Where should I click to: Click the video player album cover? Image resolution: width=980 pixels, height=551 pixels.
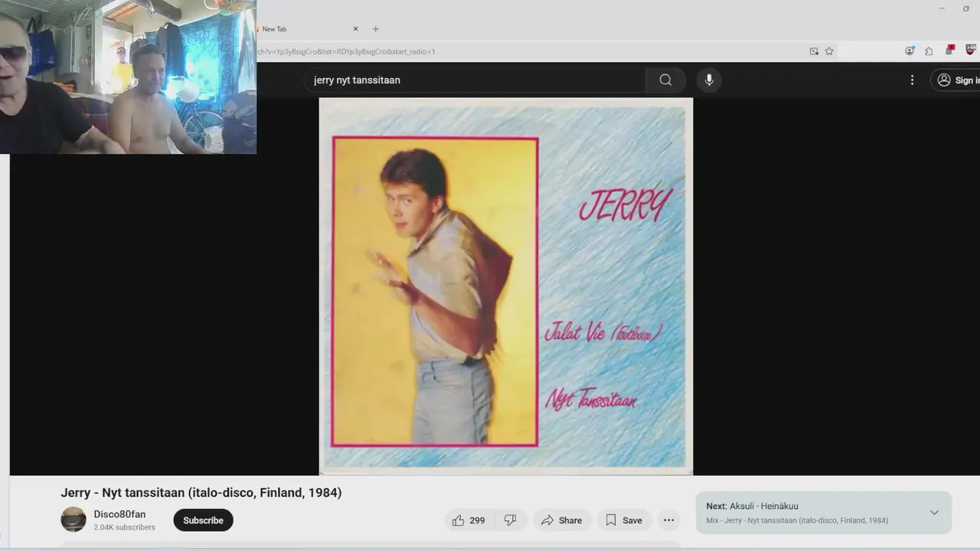point(506,286)
